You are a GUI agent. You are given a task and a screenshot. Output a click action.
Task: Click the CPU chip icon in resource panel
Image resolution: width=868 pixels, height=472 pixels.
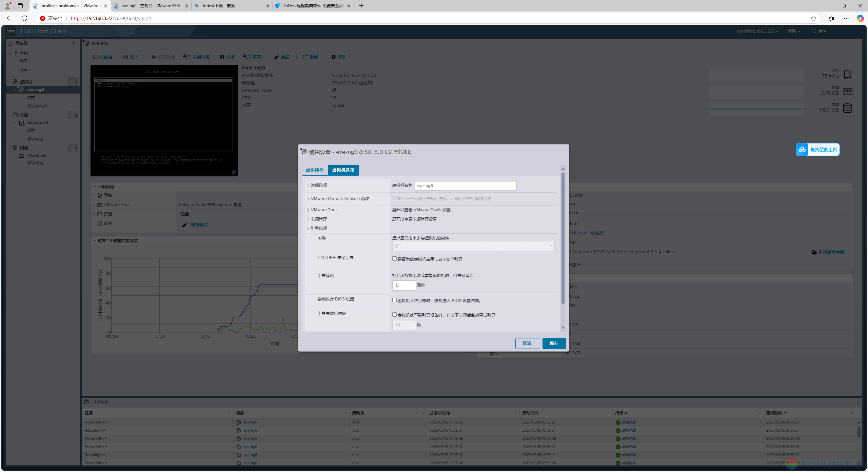pos(848,74)
